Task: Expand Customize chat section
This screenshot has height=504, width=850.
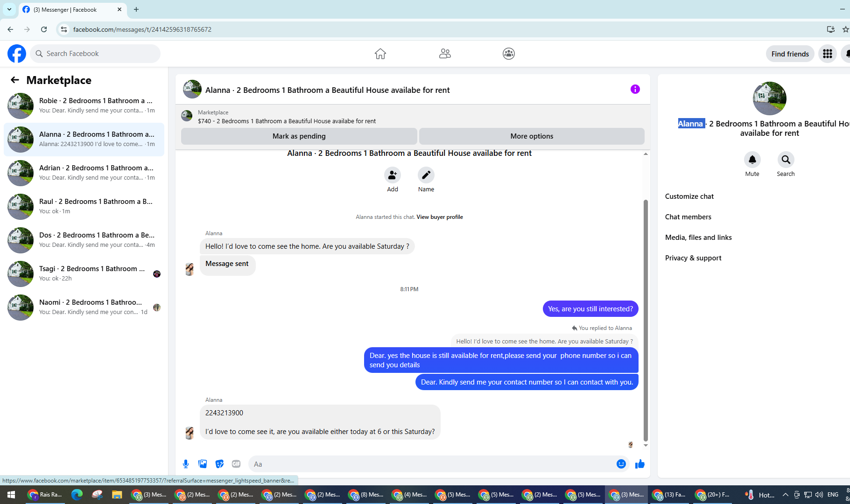Action: click(689, 196)
